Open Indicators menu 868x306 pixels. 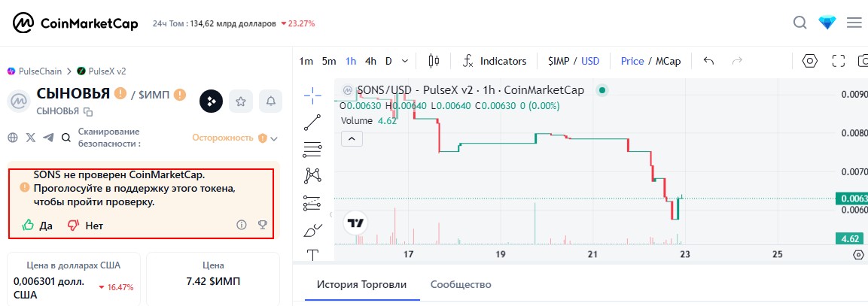point(495,61)
